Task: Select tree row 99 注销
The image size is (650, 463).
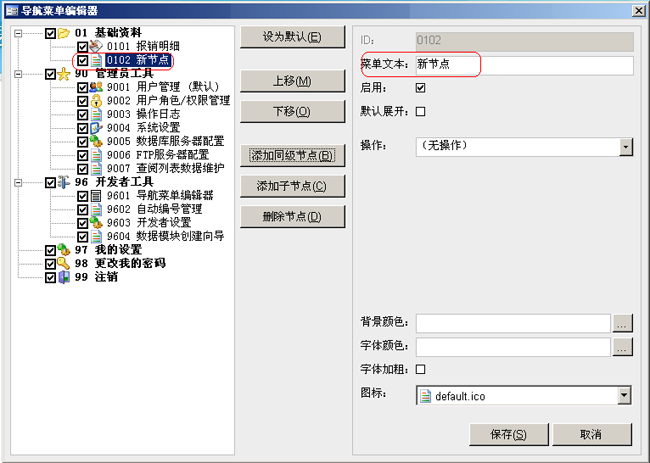Action: coord(96,277)
